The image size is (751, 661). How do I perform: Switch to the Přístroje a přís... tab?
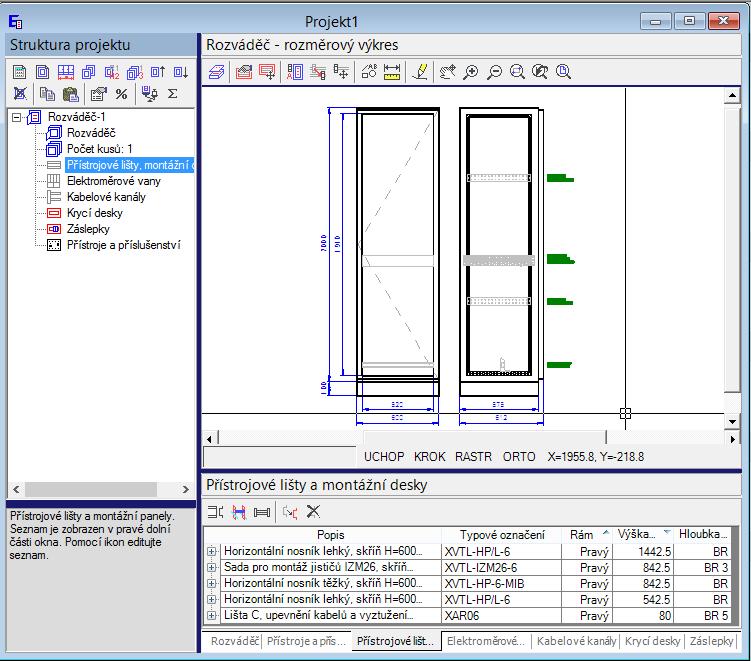click(306, 641)
